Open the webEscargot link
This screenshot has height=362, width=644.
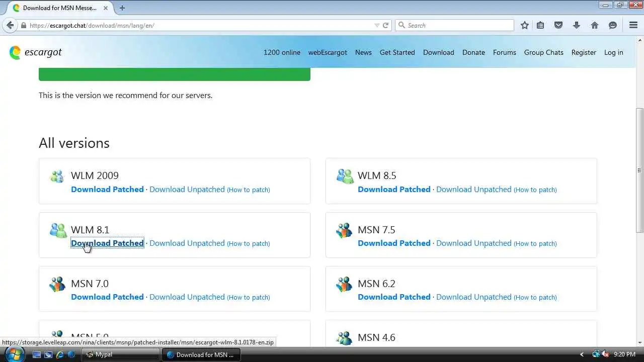(328, 52)
